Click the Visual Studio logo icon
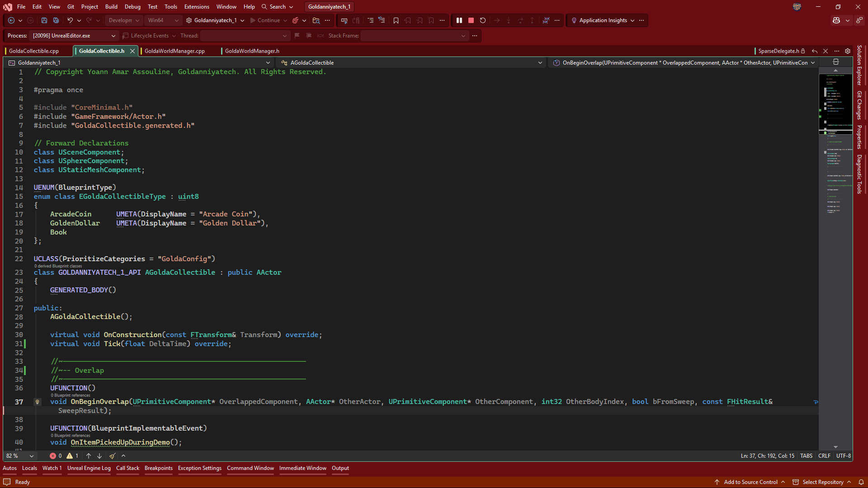Viewport: 868px width, 488px height. point(8,7)
